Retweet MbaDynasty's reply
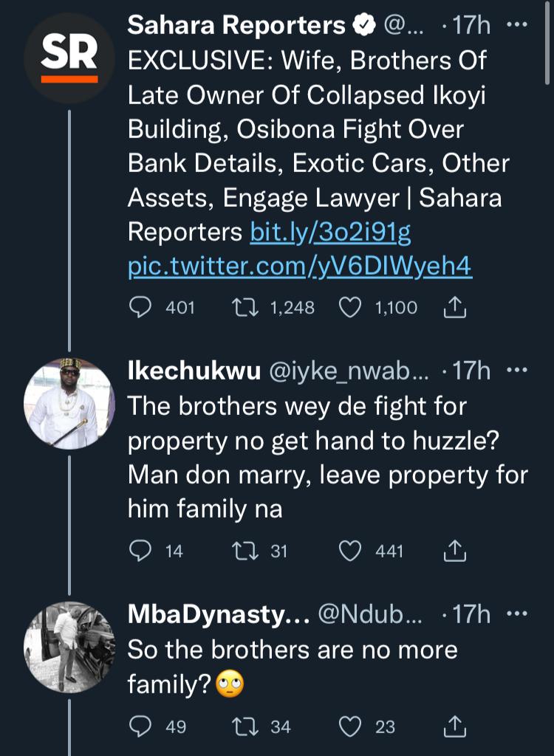Viewport: 554px width, 756px height. [x=243, y=727]
